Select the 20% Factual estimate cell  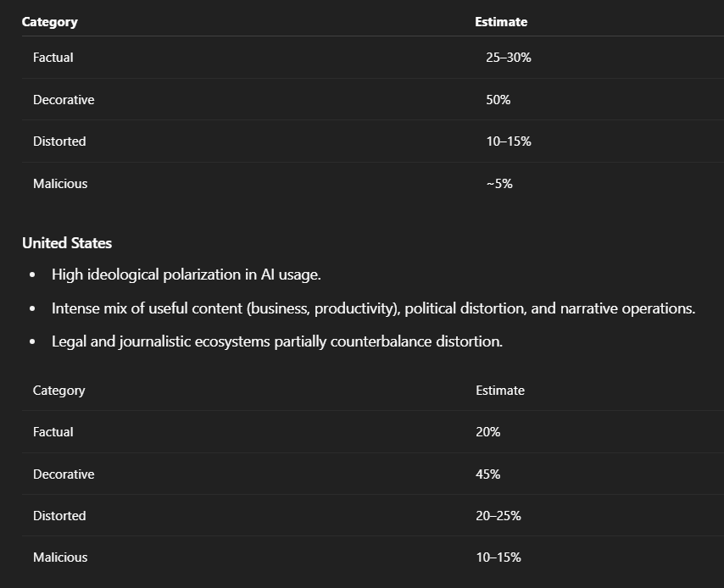tap(488, 432)
